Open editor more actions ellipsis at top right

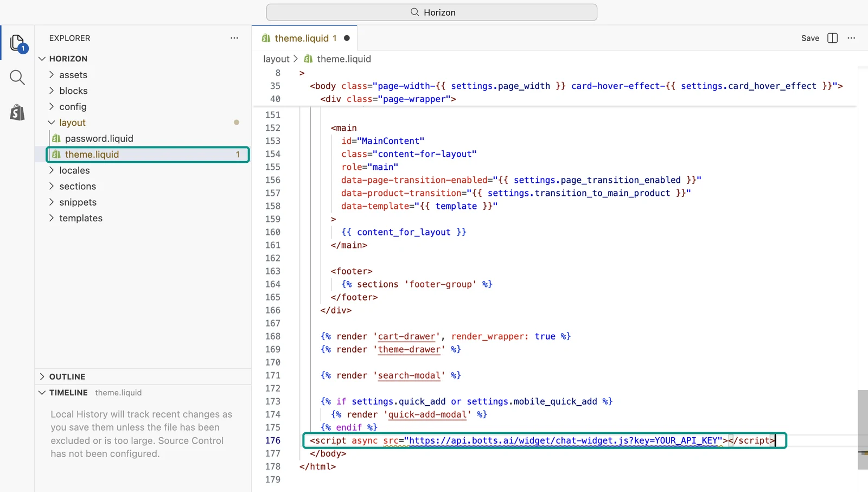click(x=851, y=38)
